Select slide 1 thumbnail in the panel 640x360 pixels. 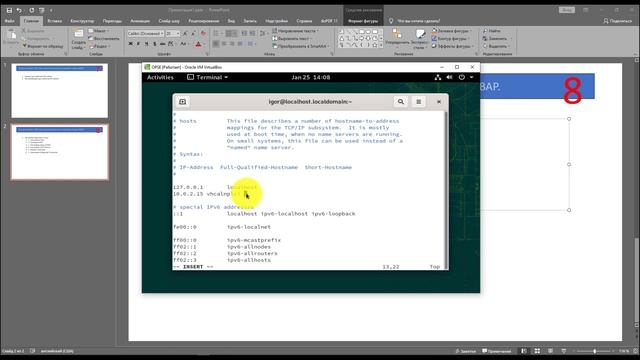[x=60, y=90]
